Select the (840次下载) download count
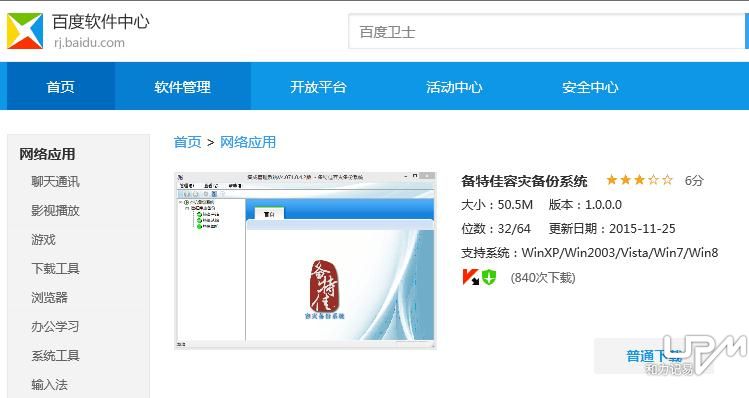The height and width of the screenshot is (398, 749). 543,278
